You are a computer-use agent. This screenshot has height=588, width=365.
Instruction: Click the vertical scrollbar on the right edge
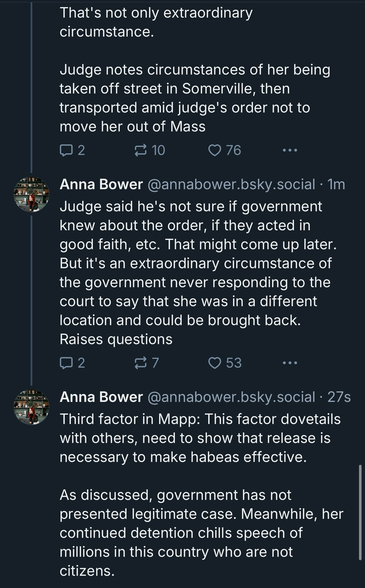point(360,513)
